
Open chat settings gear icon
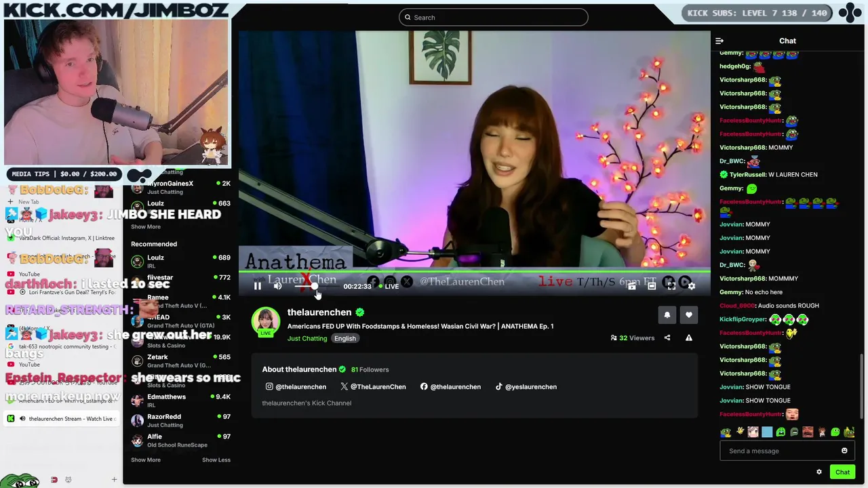pyautogui.click(x=819, y=472)
